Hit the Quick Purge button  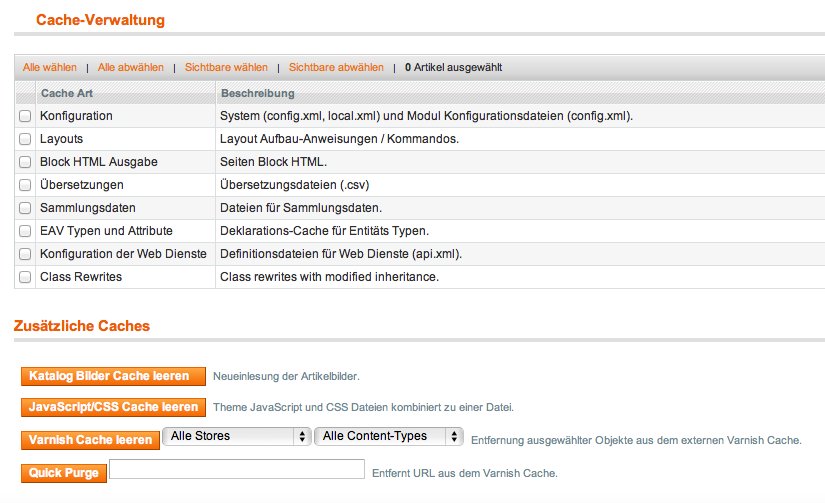click(63, 472)
